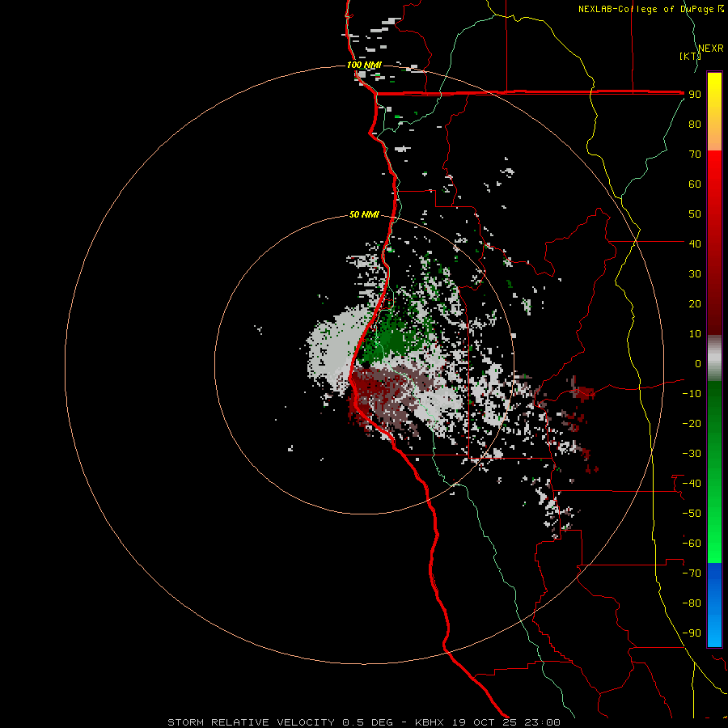Viewport: 728px width, 728px height.
Task: Select the positive 20 legend value
Action: tap(695, 304)
